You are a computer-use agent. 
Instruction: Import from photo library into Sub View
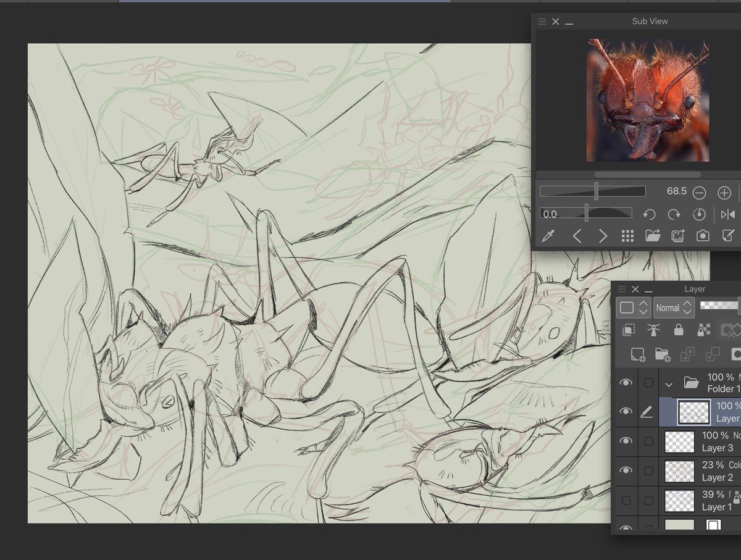677,236
